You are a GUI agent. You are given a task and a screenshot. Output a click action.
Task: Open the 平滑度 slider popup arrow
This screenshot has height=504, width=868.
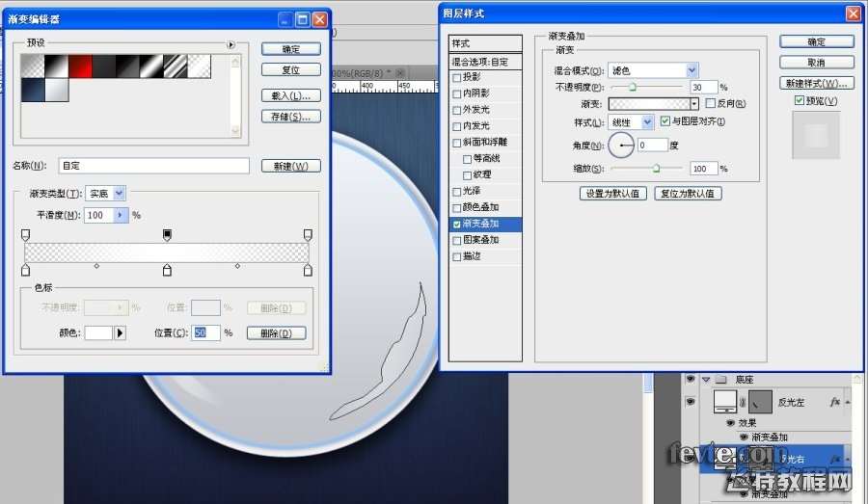(121, 215)
